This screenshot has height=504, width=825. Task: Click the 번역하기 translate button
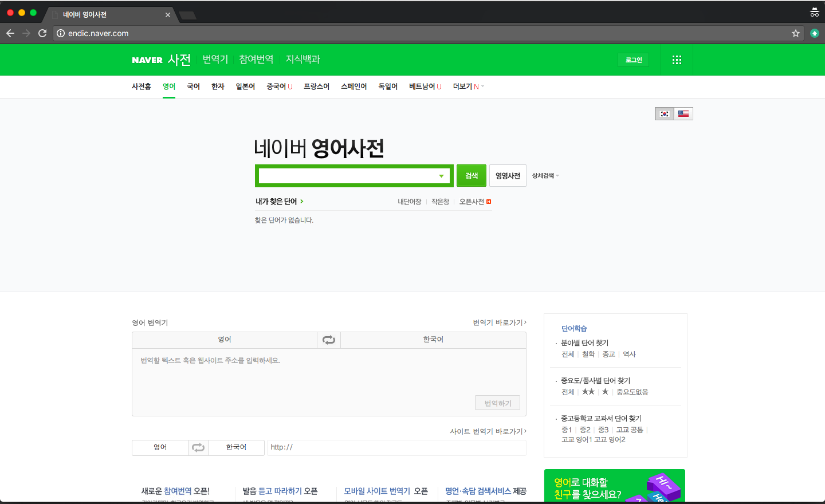tap(498, 403)
